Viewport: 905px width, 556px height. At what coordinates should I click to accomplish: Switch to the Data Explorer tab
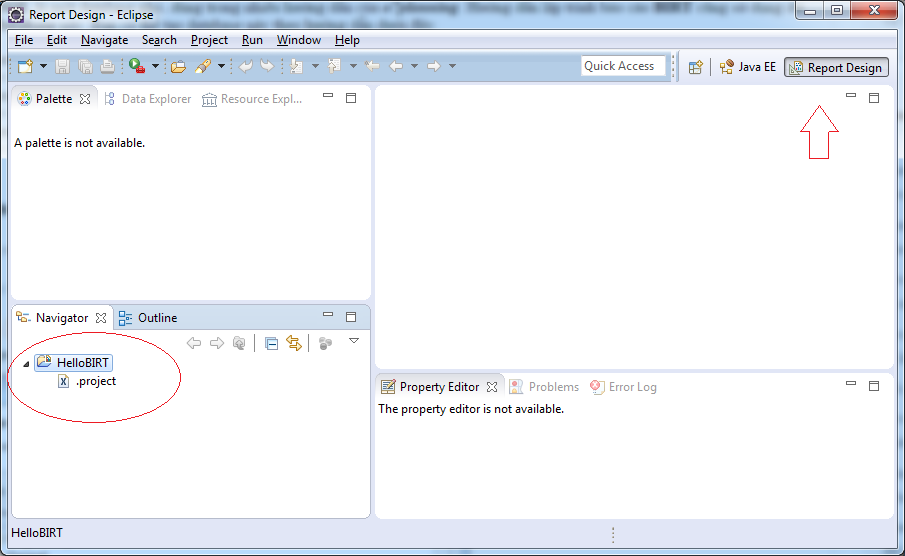pos(148,99)
